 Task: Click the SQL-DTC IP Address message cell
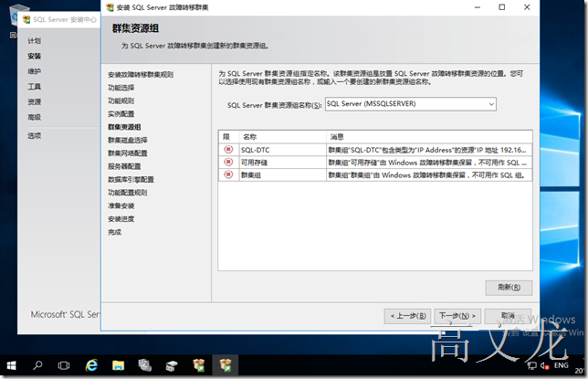[429, 150]
